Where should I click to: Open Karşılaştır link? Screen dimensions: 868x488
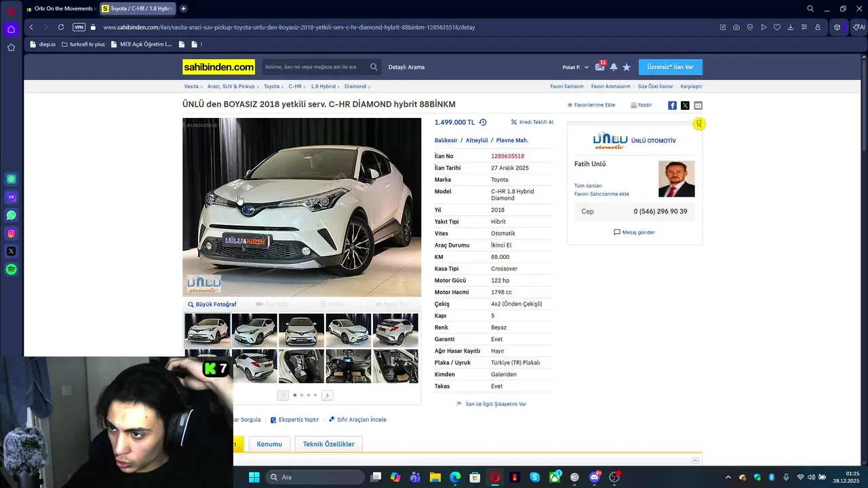[692, 86]
